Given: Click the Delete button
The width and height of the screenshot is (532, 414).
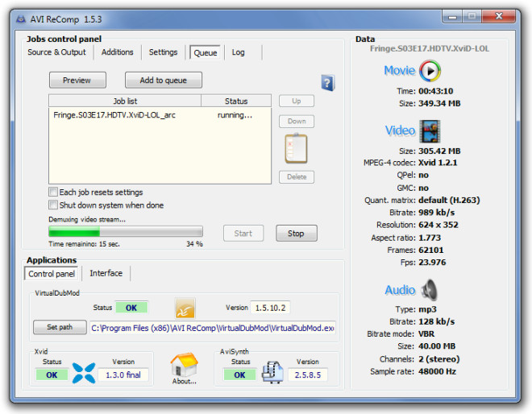Looking at the screenshot, I should (297, 177).
